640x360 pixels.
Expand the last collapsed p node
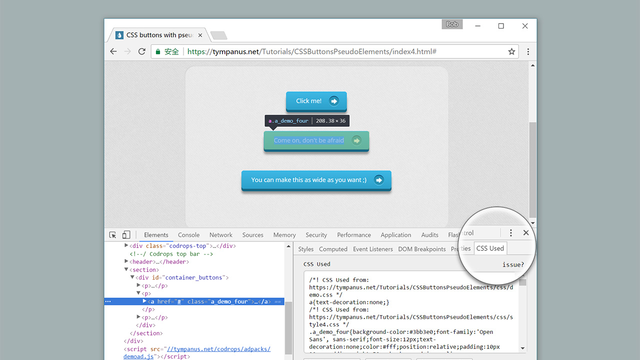coord(138,317)
